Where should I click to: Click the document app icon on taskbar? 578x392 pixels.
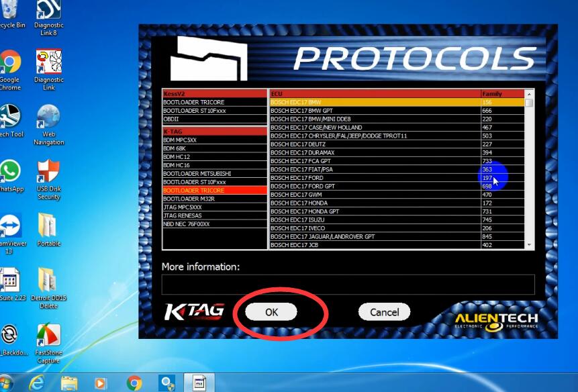click(x=199, y=383)
